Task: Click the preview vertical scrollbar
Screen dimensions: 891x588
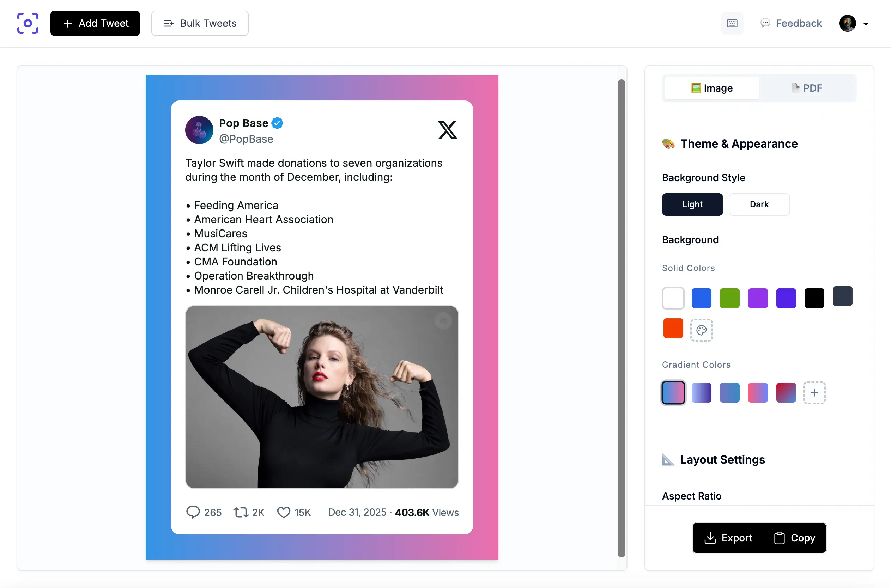Action: pyautogui.click(x=621, y=318)
